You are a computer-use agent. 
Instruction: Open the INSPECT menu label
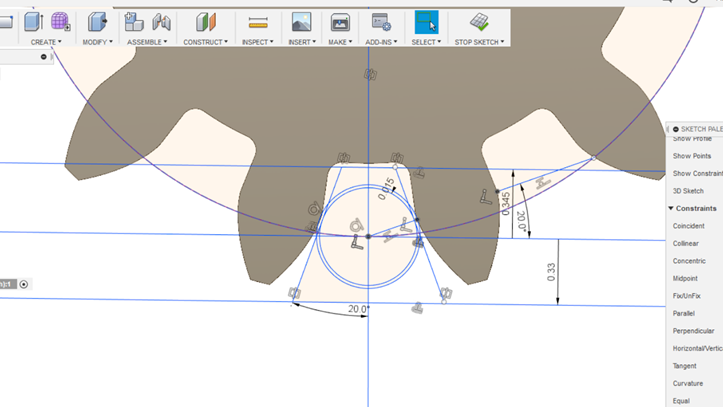[258, 42]
